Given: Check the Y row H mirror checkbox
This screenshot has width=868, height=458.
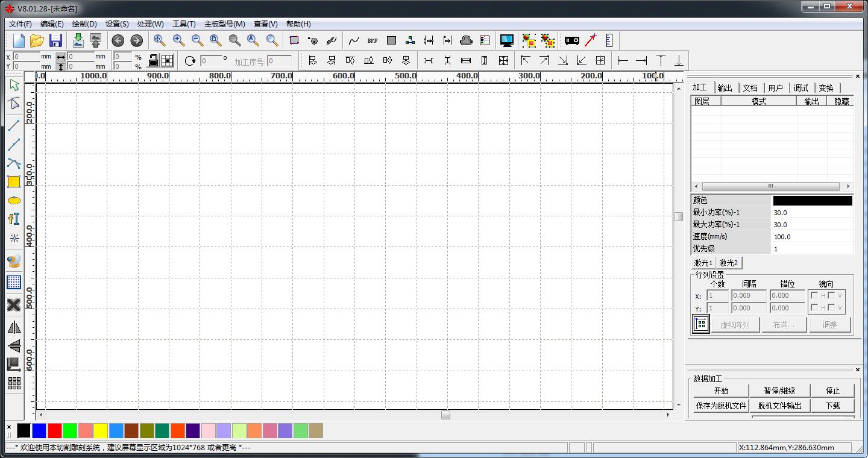Looking at the screenshot, I should coord(814,308).
